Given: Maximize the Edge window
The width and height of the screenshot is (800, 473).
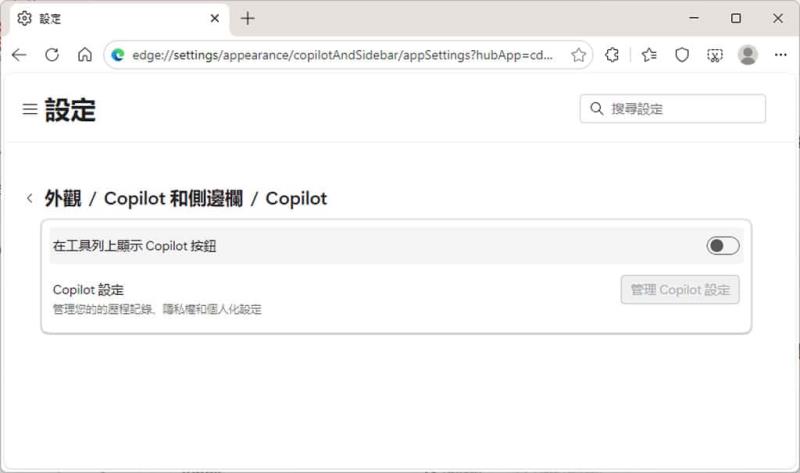Looking at the screenshot, I should [736, 18].
